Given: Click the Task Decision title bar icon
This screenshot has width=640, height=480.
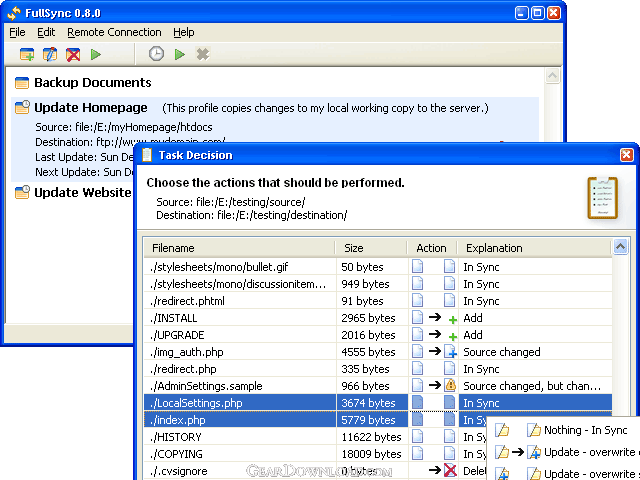Looking at the screenshot, I should (x=147, y=155).
